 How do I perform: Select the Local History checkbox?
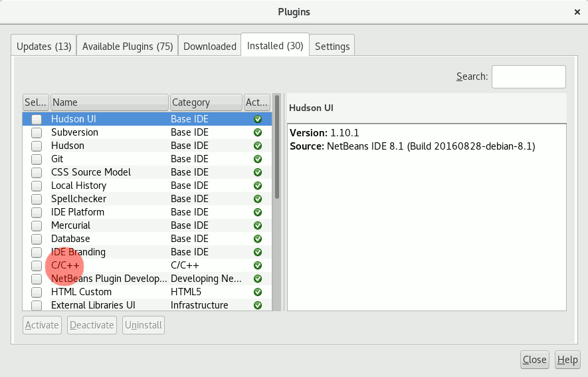[x=37, y=186]
